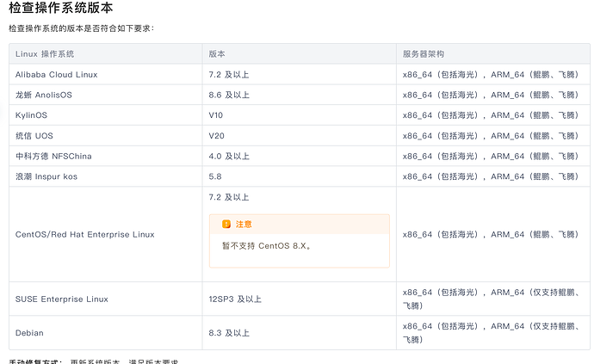Screen dimensions: 594x364
Task: Click version 7.2 及以上 in CentOS row
Action: point(229,197)
